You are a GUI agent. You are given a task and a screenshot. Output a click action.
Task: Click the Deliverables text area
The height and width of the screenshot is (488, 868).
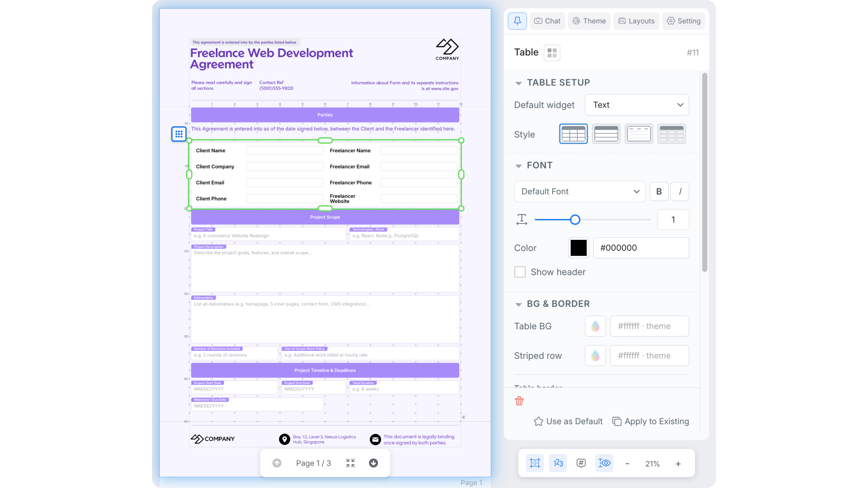[x=325, y=319]
